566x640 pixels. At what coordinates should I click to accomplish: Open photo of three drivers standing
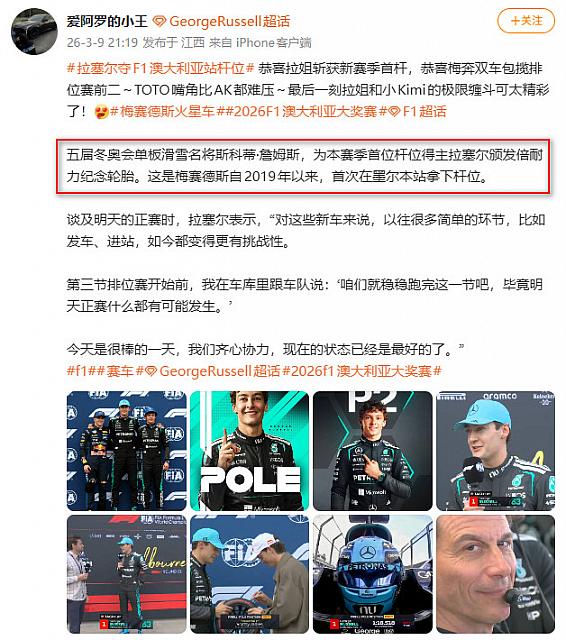127,451
